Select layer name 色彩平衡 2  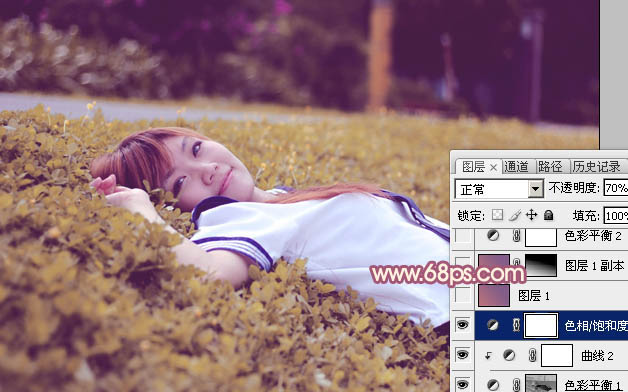tap(593, 236)
